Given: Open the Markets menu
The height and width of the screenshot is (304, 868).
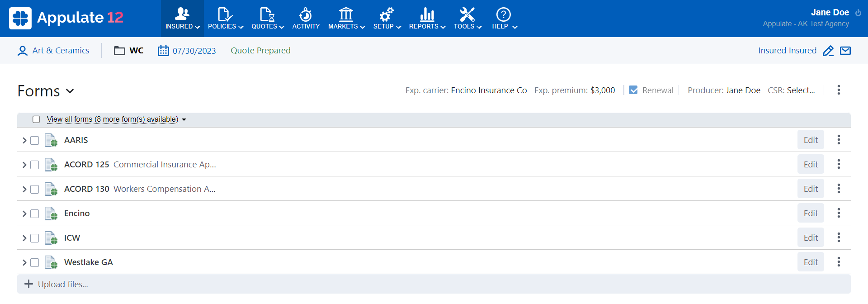Looking at the screenshot, I should point(346,19).
